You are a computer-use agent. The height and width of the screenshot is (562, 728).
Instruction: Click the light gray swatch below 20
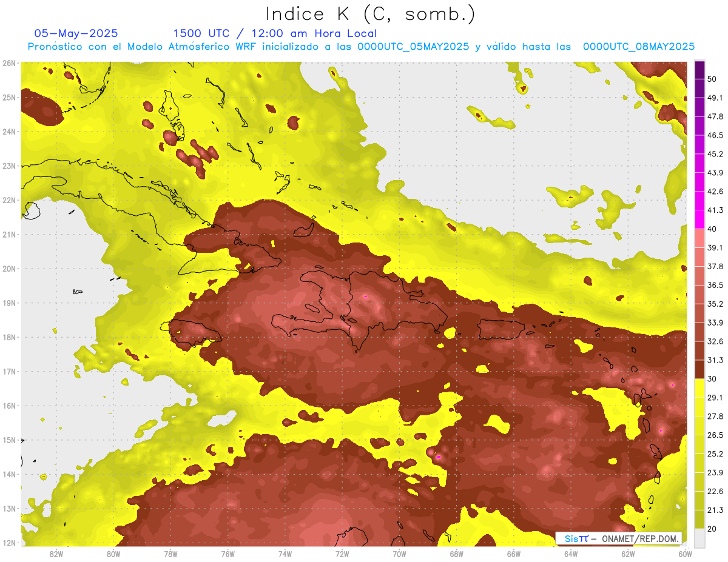coord(699,538)
